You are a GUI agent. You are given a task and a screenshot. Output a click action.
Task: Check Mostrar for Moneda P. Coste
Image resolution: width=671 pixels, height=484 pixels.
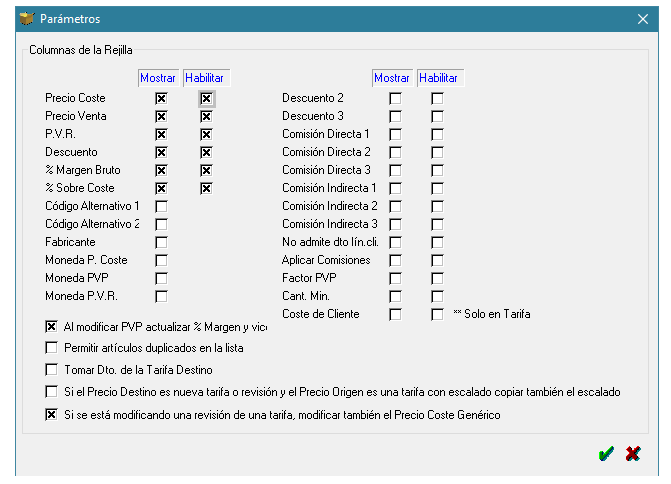click(x=161, y=260)
